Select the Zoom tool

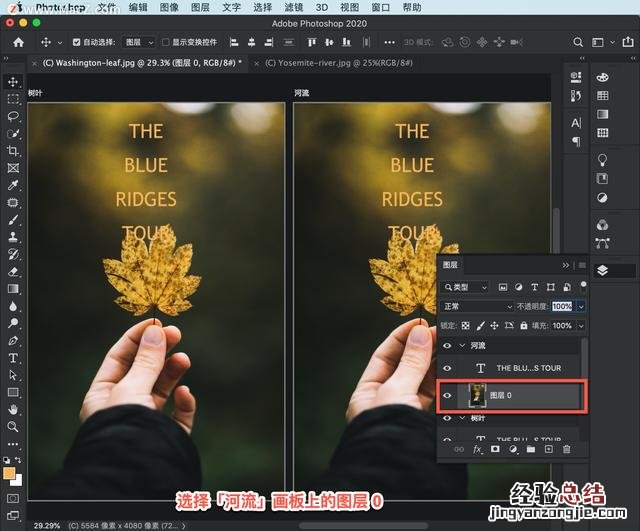13,427
